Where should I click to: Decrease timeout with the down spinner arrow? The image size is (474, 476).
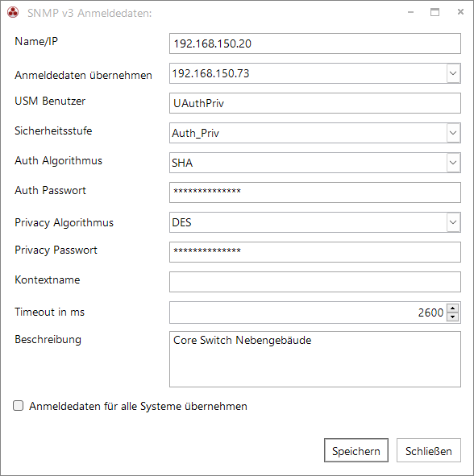(453, 317)
